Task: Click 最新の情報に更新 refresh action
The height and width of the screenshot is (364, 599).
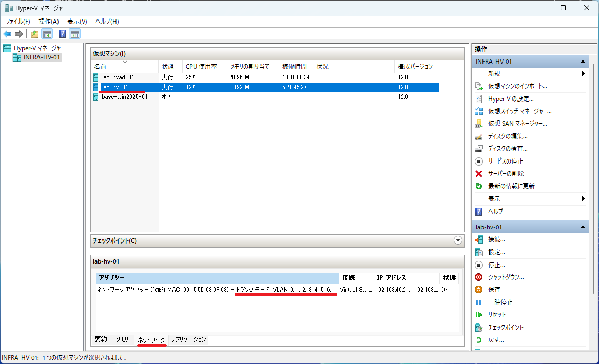Action: 511,186
